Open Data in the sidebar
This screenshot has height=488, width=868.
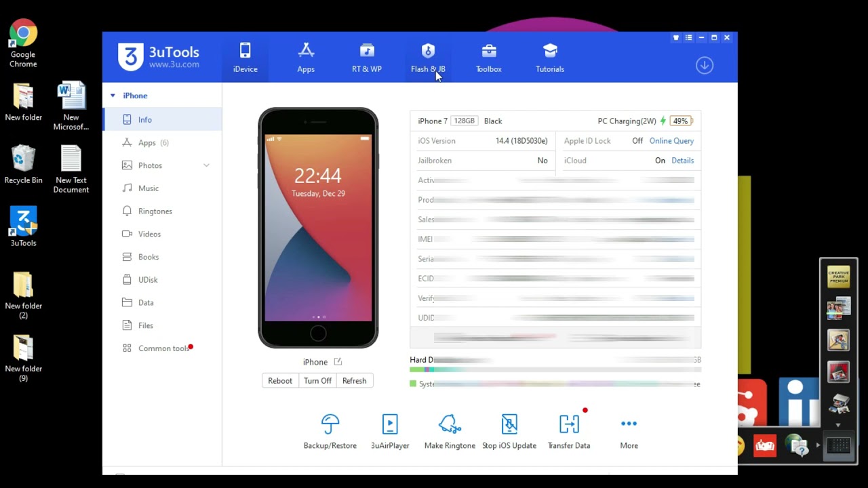[162, 302]
